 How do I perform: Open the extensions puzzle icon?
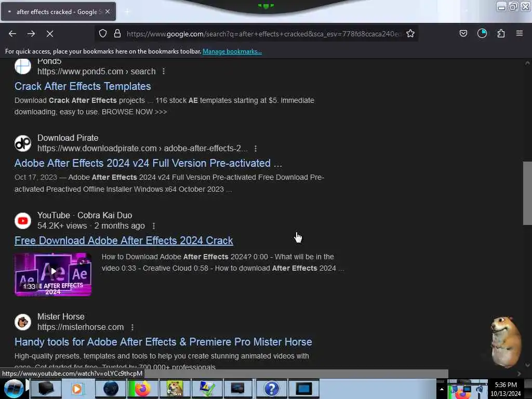[x=501, y=33]
